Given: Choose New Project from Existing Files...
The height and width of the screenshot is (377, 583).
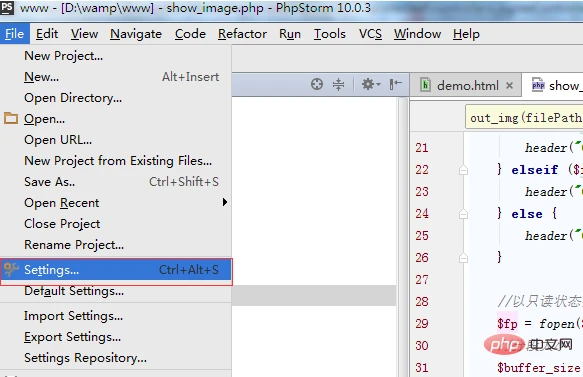Looking at the screenshot, I should pos(116,161).
